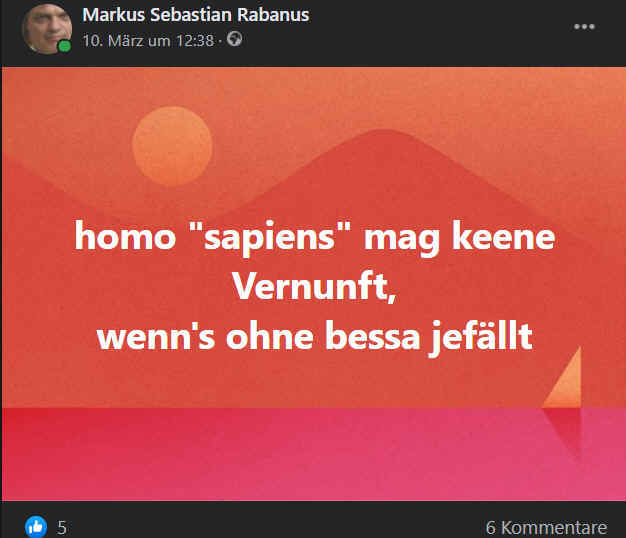Click the blue thumbs-up like icon

click(x=36, y=527)
